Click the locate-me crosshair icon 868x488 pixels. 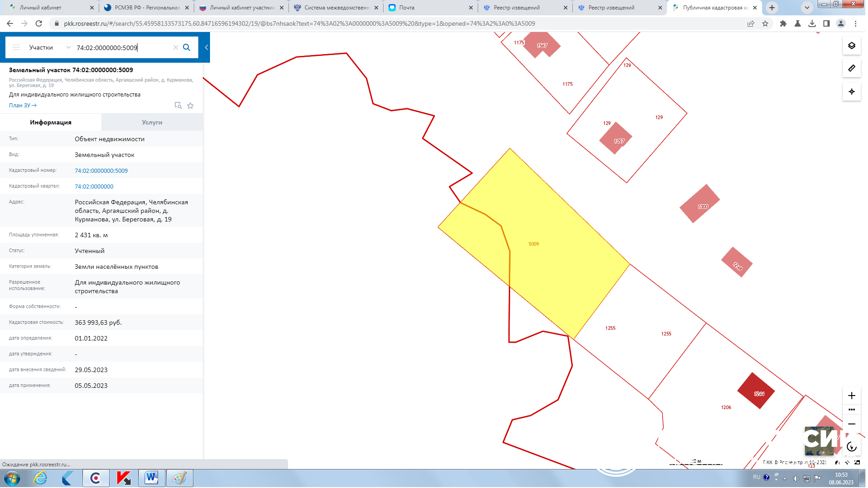click(x=851, y=92)
